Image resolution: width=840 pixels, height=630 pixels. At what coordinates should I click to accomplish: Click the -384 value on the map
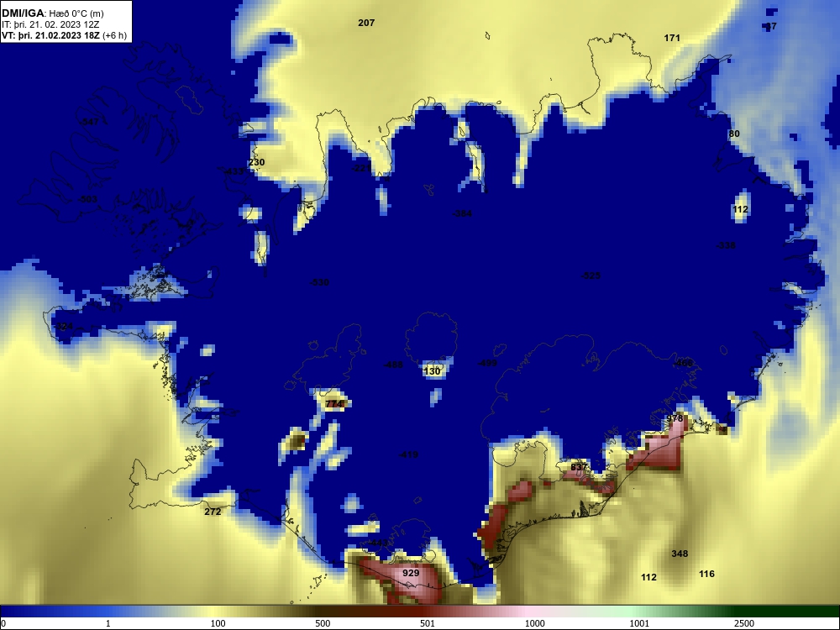point(462,213)
